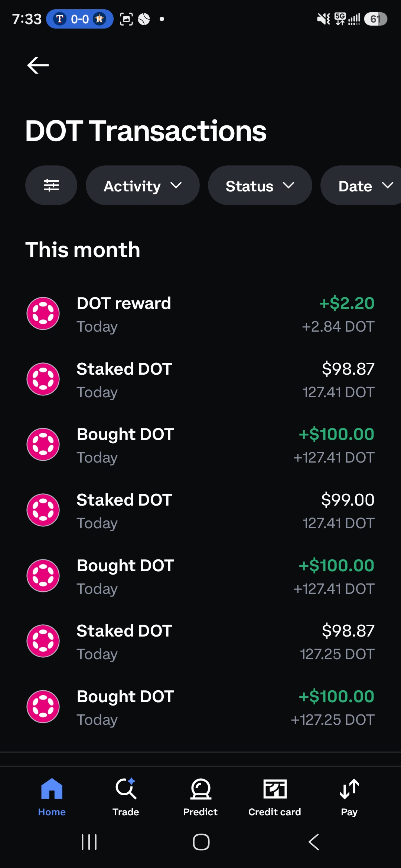This screenshot has width=401, height=868.
Task: Open the Bought DOT +127.25 DOT transaction
Action: pos(200,708)
